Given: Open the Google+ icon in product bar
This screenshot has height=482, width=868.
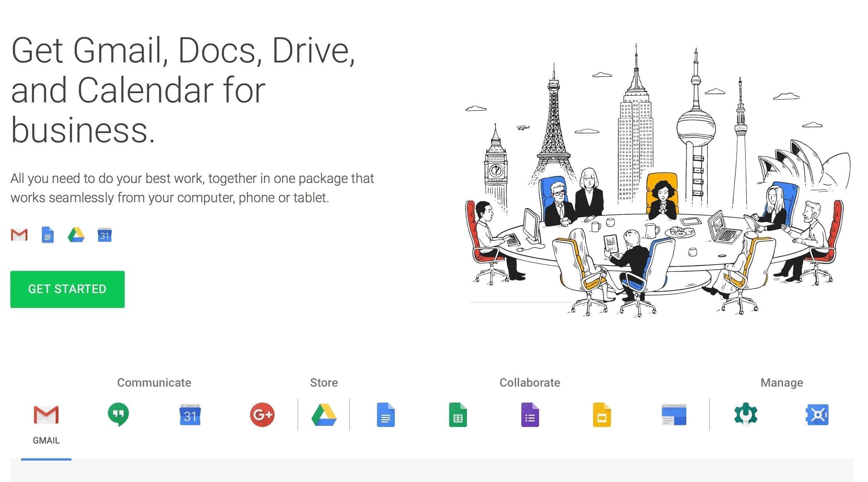Looking at the screenshot, I should (x=262, y=414).
